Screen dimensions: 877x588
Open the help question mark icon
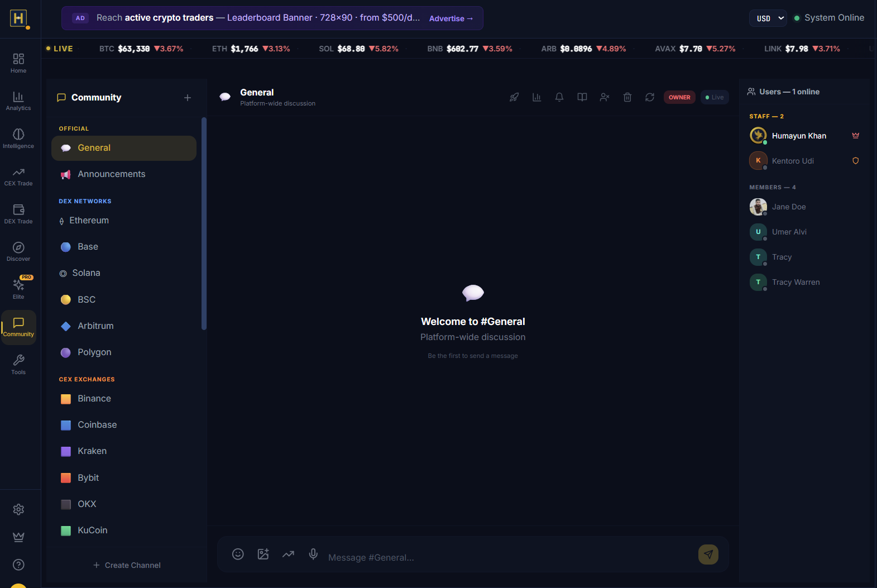pyautogui.click(x=18, y=565)
